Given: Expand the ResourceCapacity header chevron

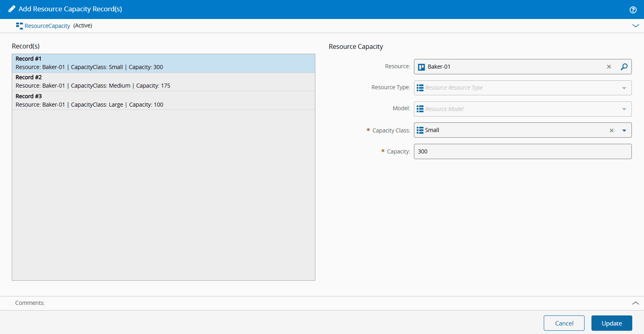Looking at the screenshot, I should pos(636,26).
